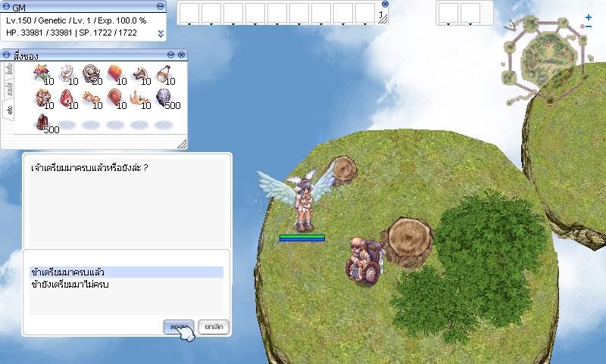Select the orange-red round item in inventory
The height and width of the screenshot is (364, 606).
[115, 73]
